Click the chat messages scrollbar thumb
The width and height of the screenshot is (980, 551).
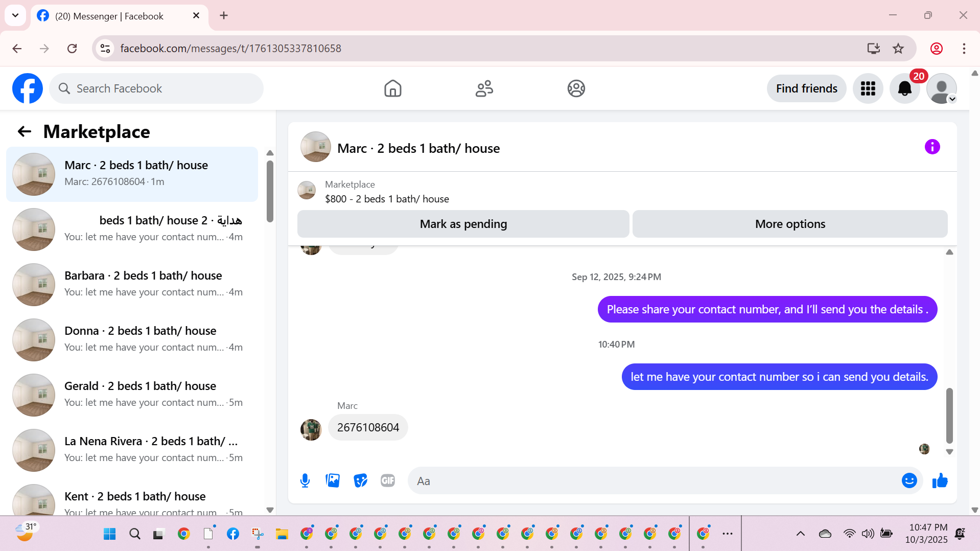pos(949,416)
